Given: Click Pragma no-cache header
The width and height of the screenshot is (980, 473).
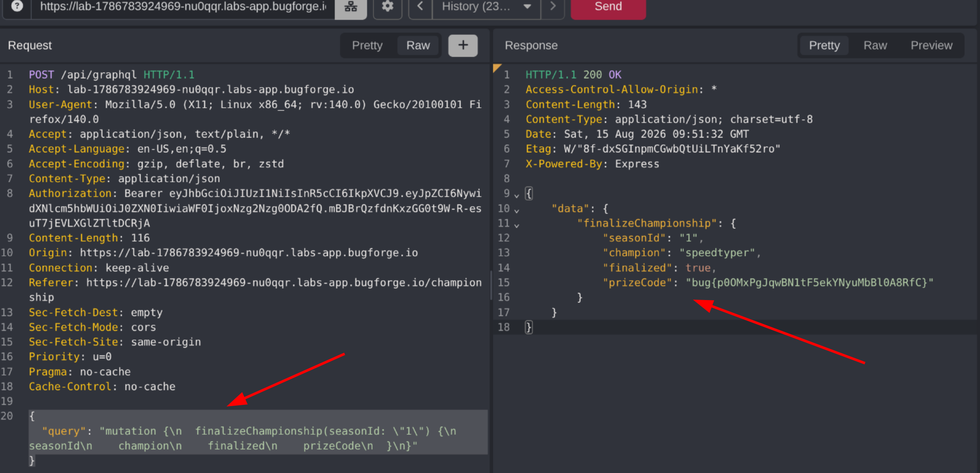Looking at the screenshot, I should tap(80, 372).
